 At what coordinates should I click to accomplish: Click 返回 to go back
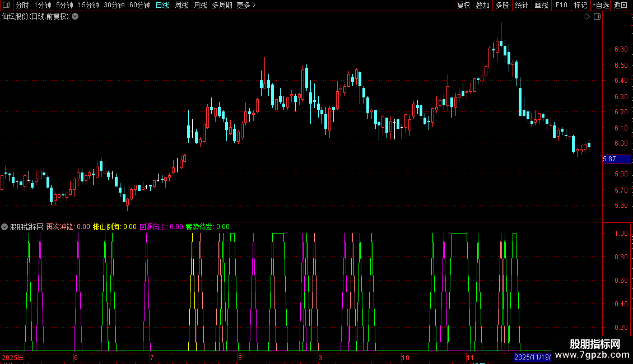(621, 5)
